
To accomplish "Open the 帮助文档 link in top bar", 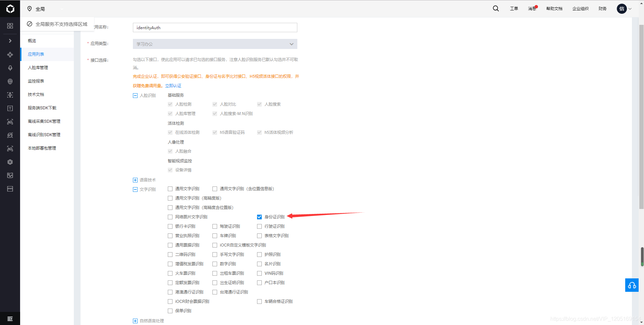I will coord(554,8).
